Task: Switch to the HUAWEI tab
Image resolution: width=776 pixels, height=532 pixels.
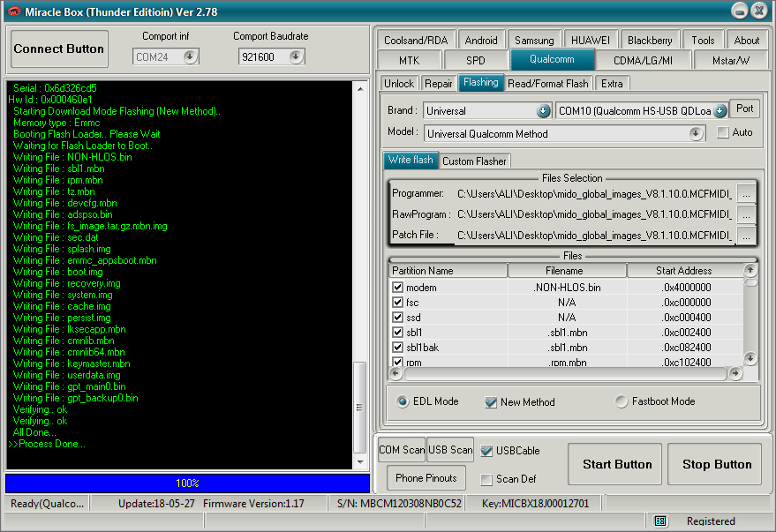Action: pos(591,40)
